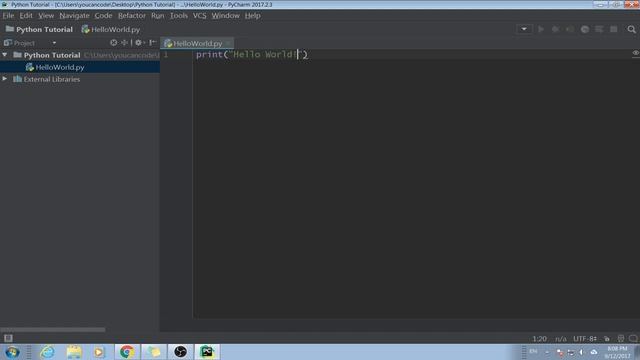Click the Project panel horizontal scrollbar

click(x=53, y=329)
